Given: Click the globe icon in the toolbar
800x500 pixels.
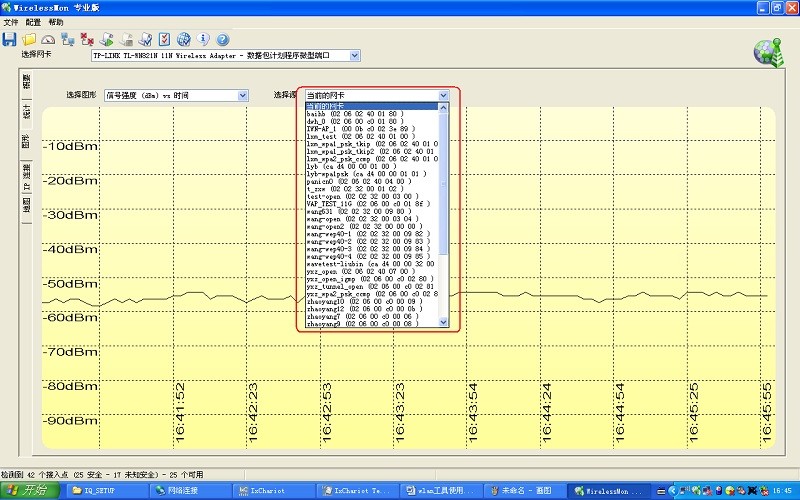Looking at the screenshot, I should [184, 39].
